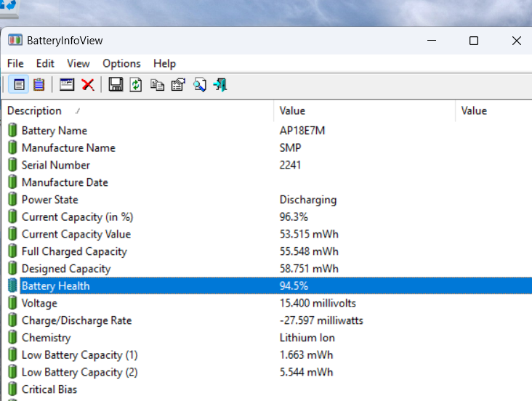This screenshot has width=532, height=401.
Task: Select the Manufacture Date row label
Action: [65, 182]
